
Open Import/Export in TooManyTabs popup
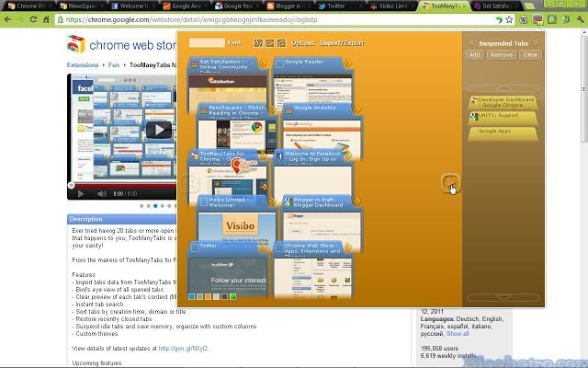point(342,43)
